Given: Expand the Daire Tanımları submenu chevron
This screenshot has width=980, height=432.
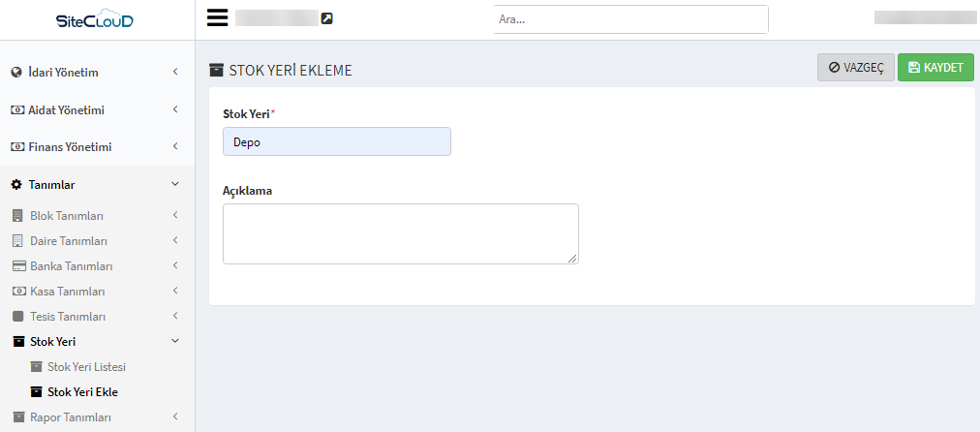Looking at the screenshot, I should tap(175, 240).
